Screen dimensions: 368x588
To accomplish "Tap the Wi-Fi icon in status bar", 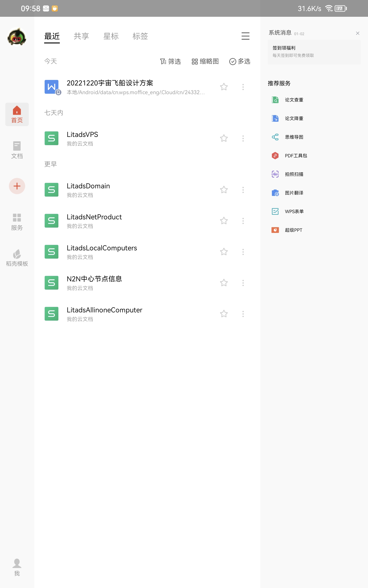I will [x=329, y=8].
